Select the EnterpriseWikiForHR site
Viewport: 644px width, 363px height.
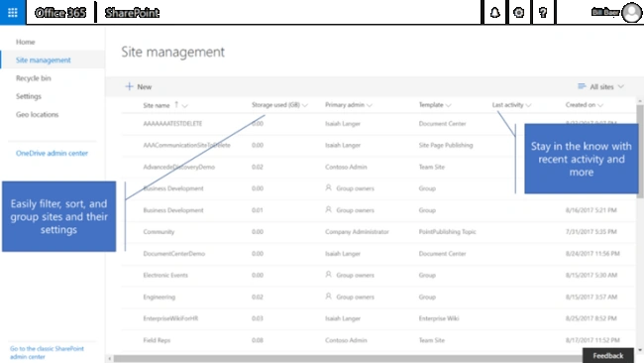click(x=170, y=318)
